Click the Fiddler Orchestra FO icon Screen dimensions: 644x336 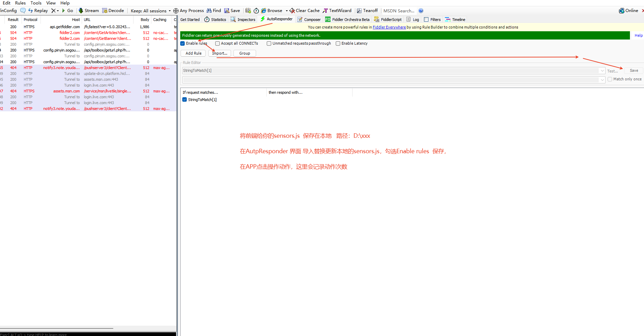point(328,20)
